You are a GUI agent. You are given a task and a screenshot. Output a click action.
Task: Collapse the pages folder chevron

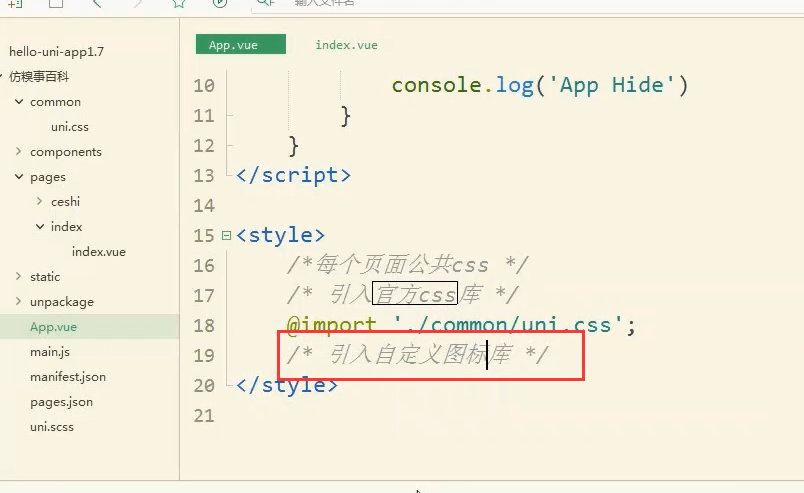tap(19, 176)
